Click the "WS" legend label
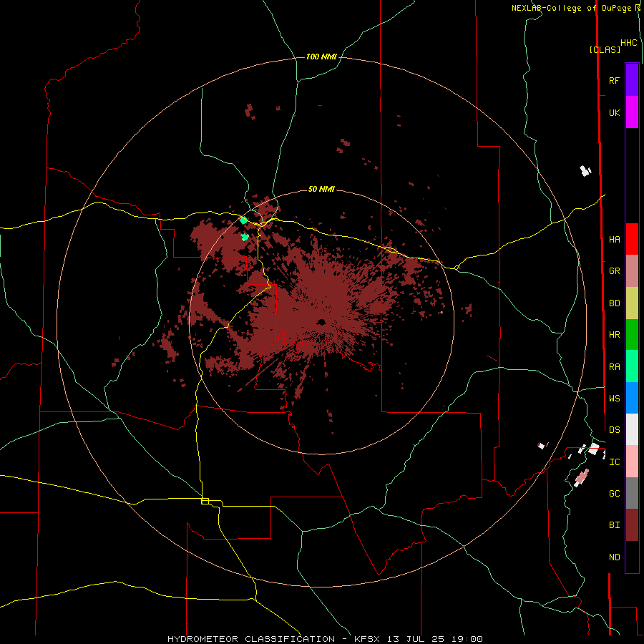 point(614,399)
